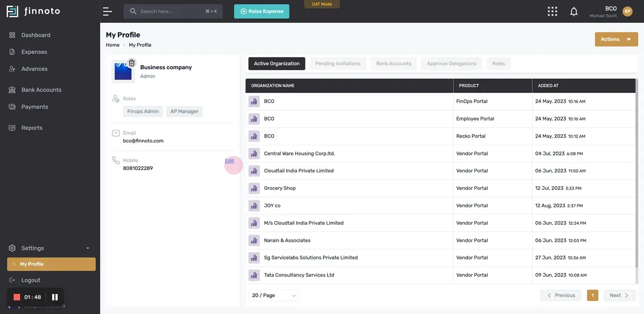This screenshot has width=644, height=314.
Task: Open My Profile in sidebar
Action: [x=51, y=264]
